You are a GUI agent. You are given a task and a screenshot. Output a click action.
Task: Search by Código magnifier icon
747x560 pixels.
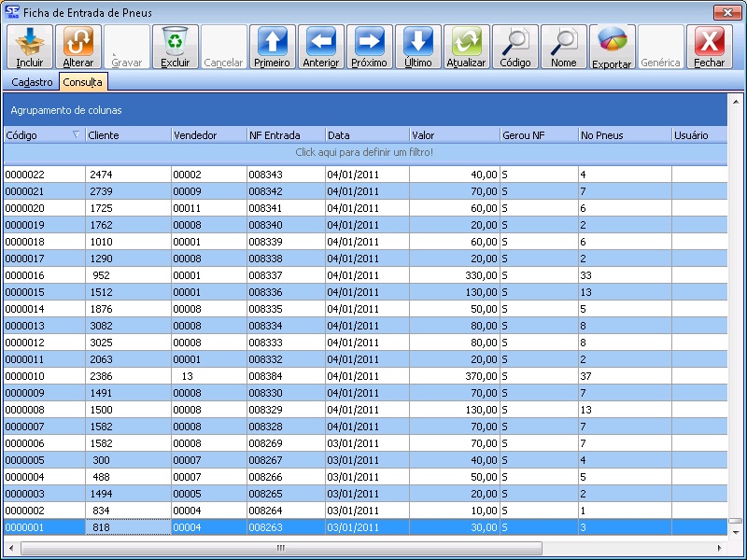click(x=515, y=47)
